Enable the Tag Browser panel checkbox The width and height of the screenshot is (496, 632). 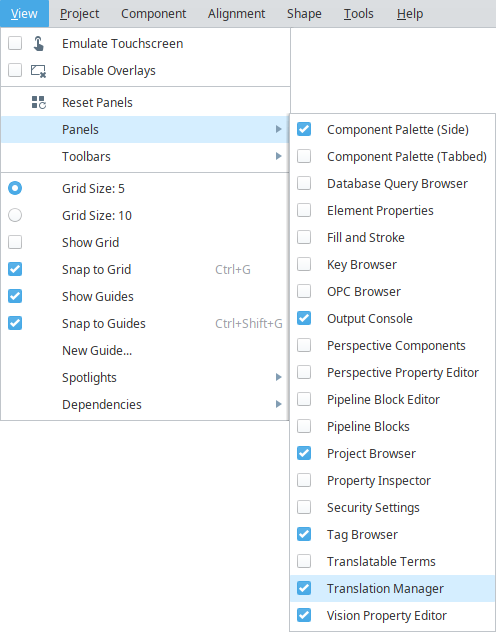304,534
